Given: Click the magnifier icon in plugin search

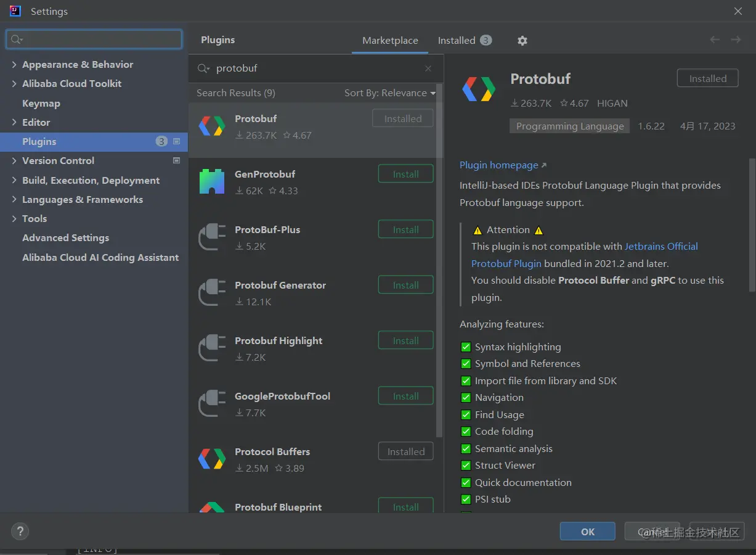Looking at the screenshot, I should 203,68.
